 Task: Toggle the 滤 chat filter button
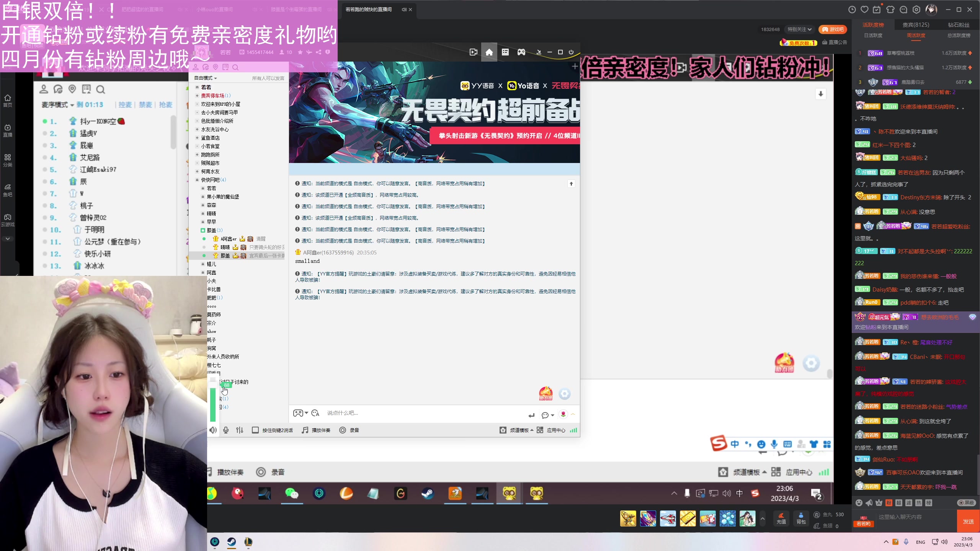(x=909, y=503)
